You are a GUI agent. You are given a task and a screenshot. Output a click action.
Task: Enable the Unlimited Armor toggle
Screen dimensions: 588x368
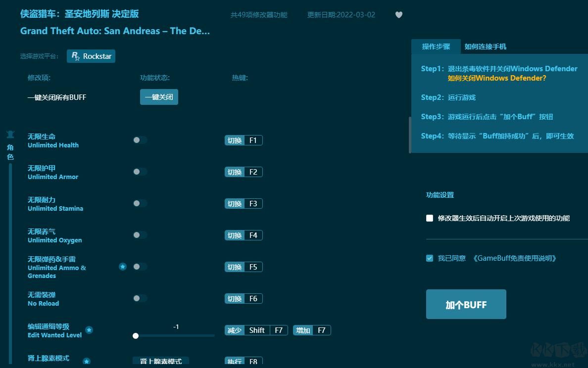point(140,172)
